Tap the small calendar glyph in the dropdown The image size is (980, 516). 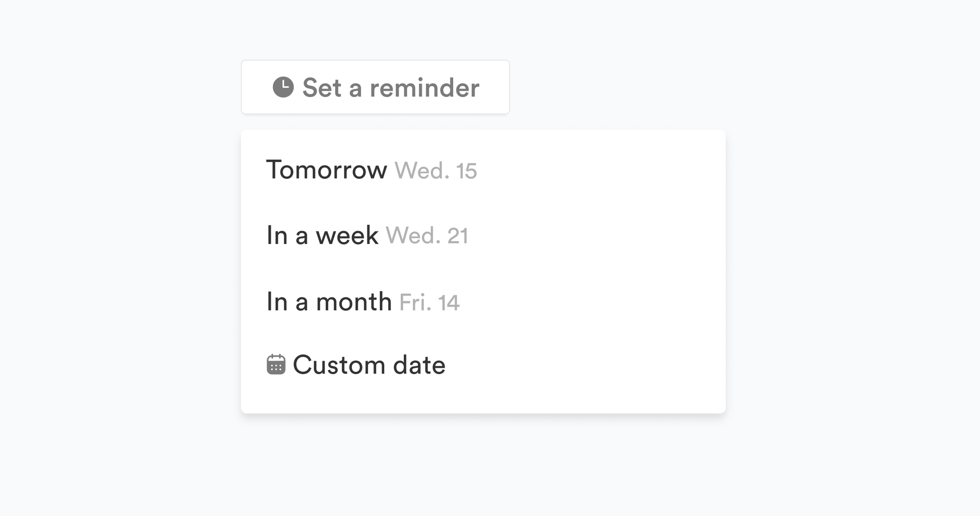pyautogui.click(x=276, y=364)
